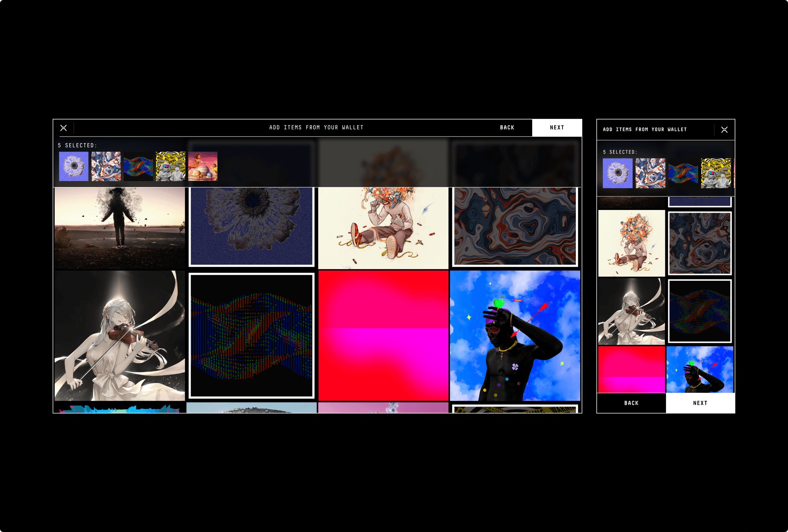Click the Next button in desktop header
788x532 pixels.
556,128
